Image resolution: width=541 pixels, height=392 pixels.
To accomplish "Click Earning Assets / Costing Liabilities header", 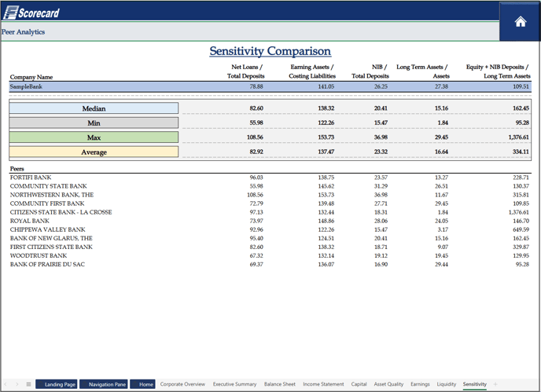I will [312, 71].
